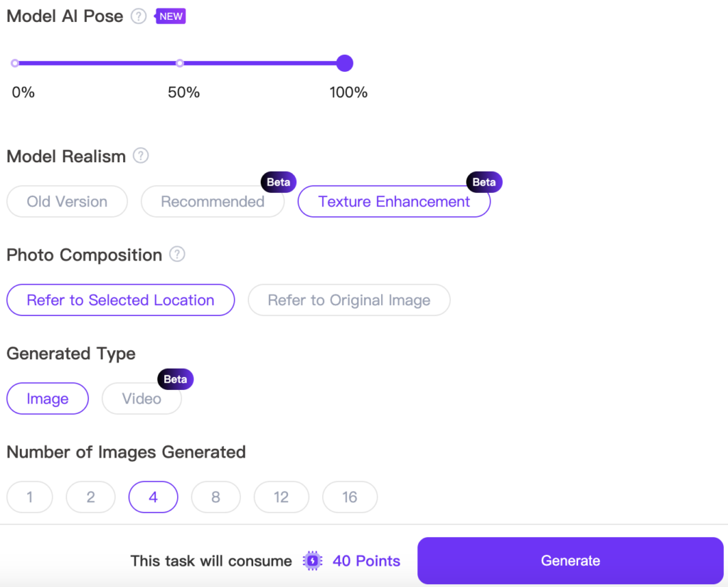728x587 pixels.
Task: Choose Refer to Selected Location
Action: 120,300
